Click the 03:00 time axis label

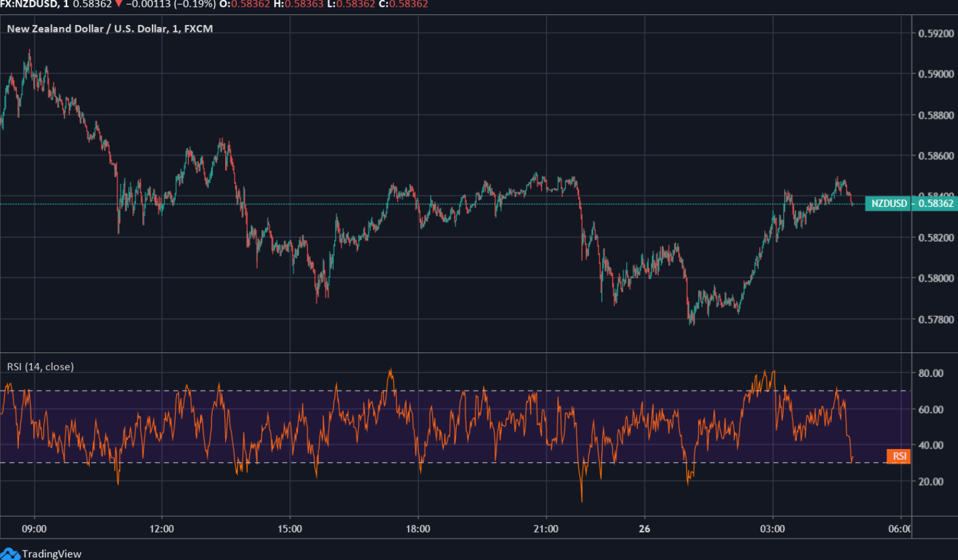[x=772, y=529]
